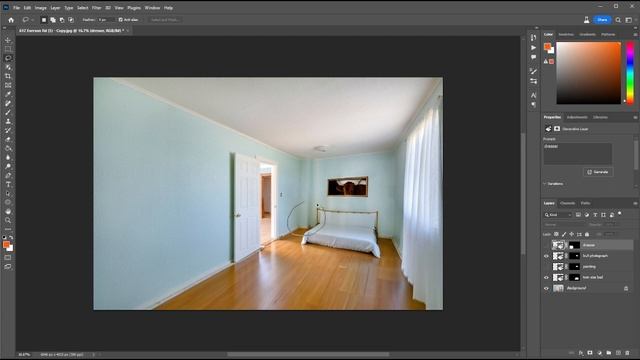Select the Clone Stamp tool
Image resolution: width=640 pixels, height=360 pixels.
click(x=8, y=121)
